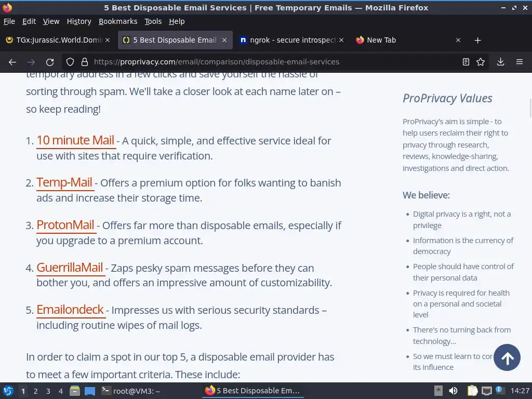Viewport: 532px width, 399px height.
Task: Open the GuerrillaMail link
Action: 70,267
